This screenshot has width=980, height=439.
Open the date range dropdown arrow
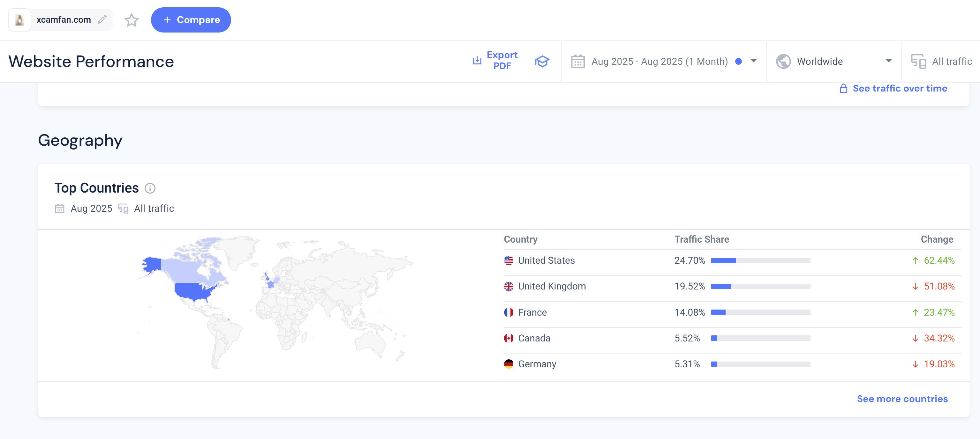[753, 61]
